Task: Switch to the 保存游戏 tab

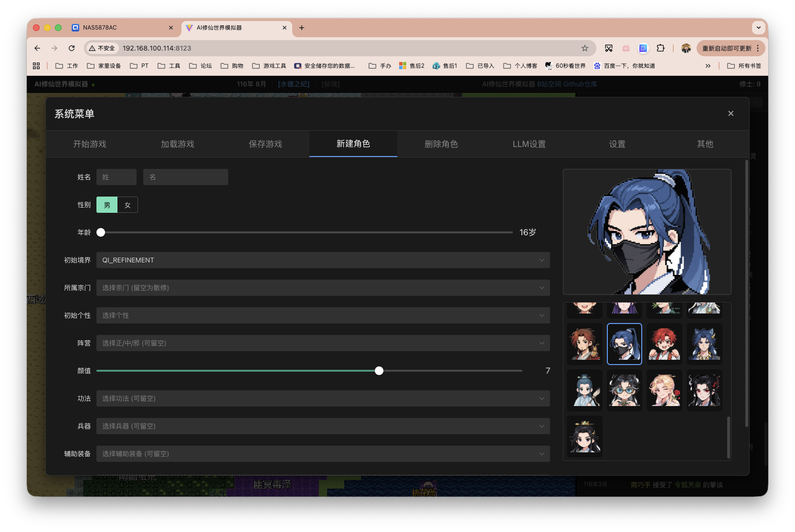Action: (265, 144)
